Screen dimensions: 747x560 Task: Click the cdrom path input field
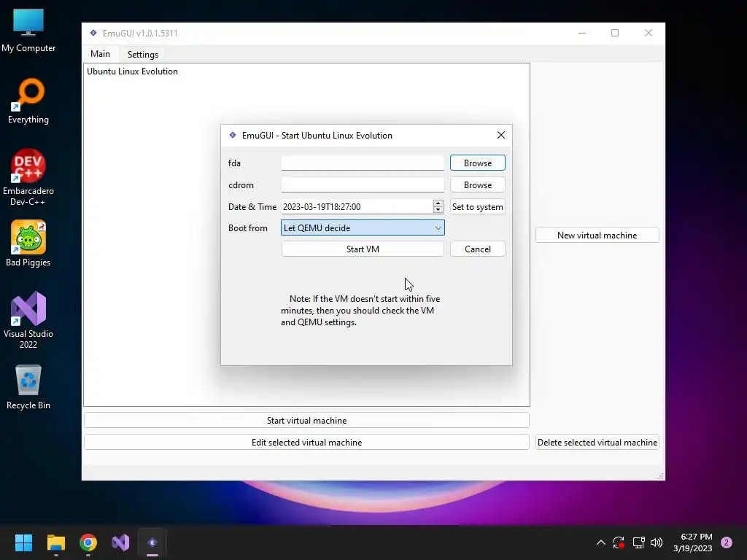[x=363, y=184]
